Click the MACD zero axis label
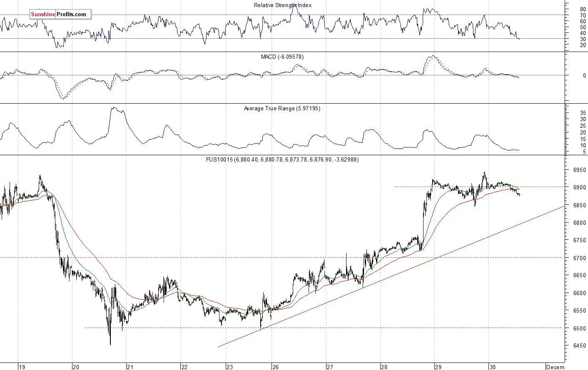The width and height of the screenshot is (588, 370). 585,76
